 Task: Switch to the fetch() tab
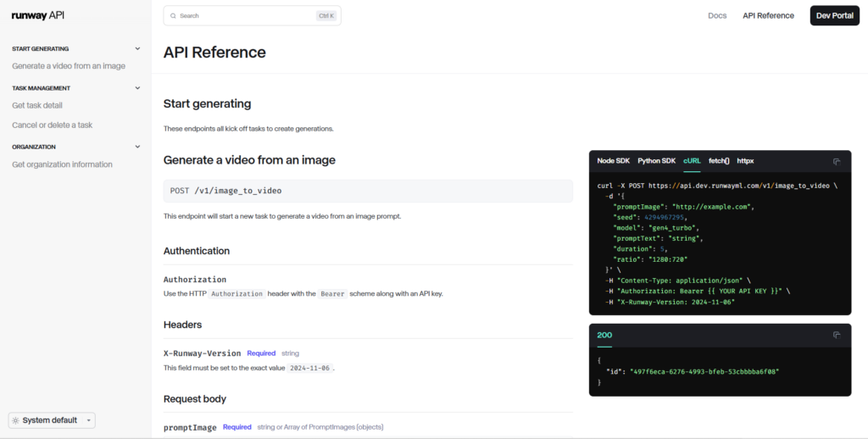719,161
